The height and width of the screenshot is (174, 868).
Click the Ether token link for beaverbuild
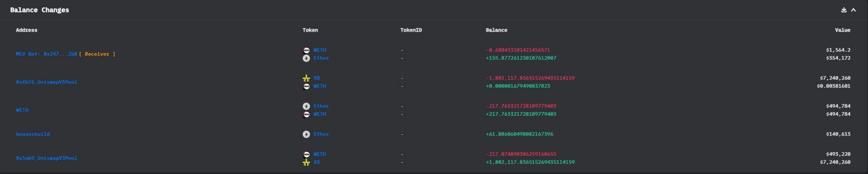coord(321,134)
